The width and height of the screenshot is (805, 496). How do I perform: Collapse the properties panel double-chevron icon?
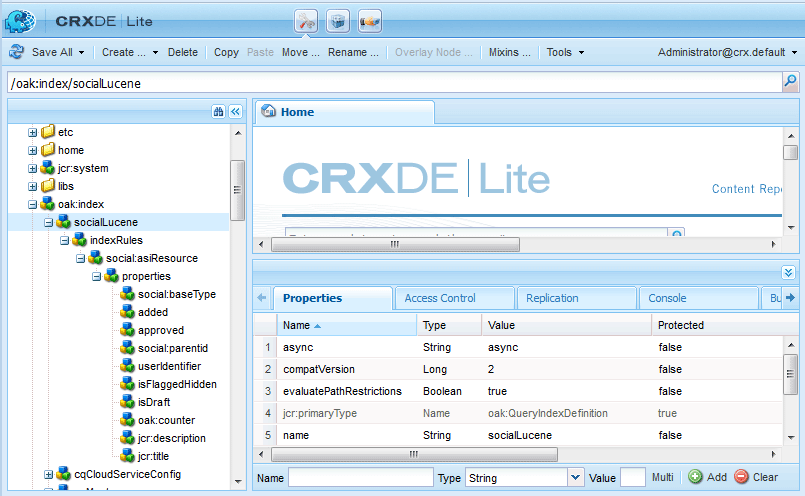[788, 272]
